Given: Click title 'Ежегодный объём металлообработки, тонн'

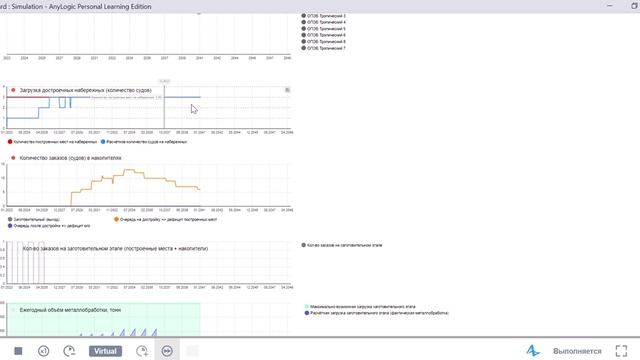Looking at the screenshot, I should point(70,310).
